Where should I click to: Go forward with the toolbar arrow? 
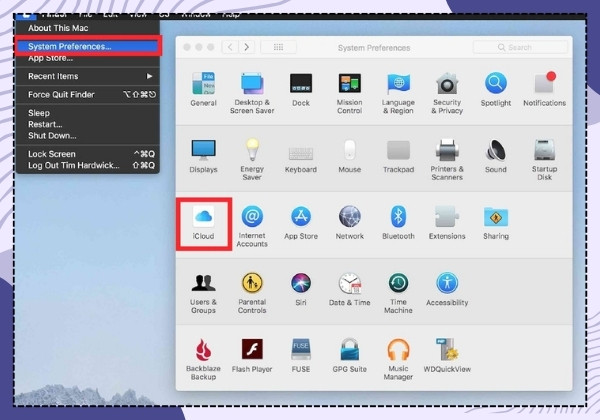[x=247, y=47]
